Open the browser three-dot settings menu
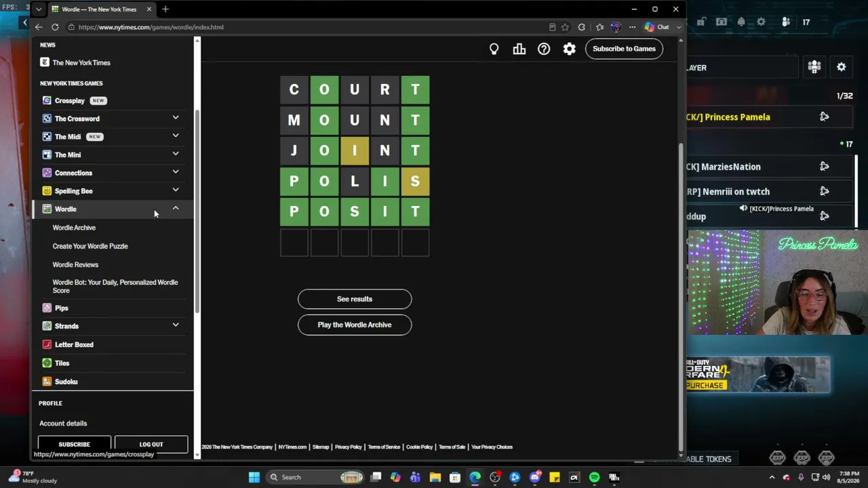This screenshot has width=868, height=488. tap(632, 27)
